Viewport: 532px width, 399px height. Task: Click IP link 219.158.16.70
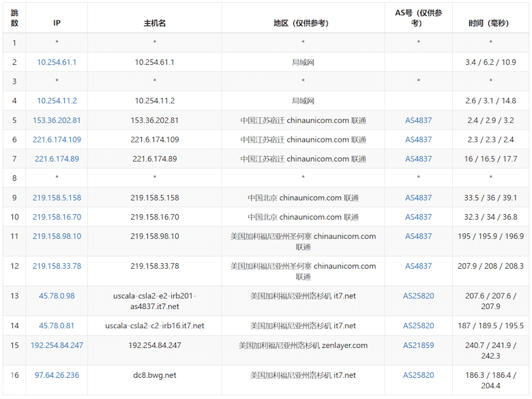point(57,217)
